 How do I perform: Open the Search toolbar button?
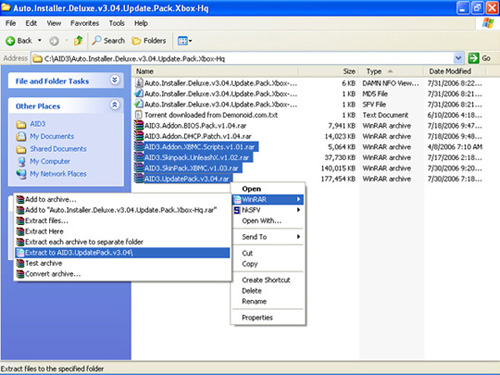[x=109, y=41]
